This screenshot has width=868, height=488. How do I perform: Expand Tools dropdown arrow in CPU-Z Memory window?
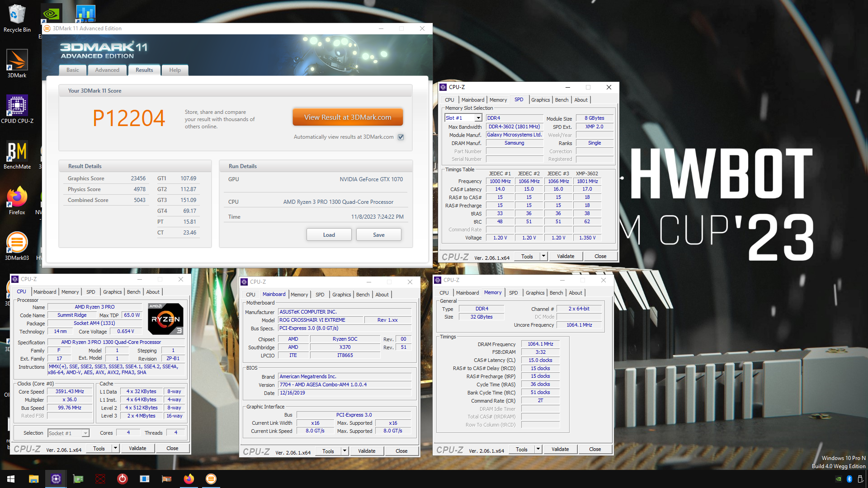coord(538,449)
